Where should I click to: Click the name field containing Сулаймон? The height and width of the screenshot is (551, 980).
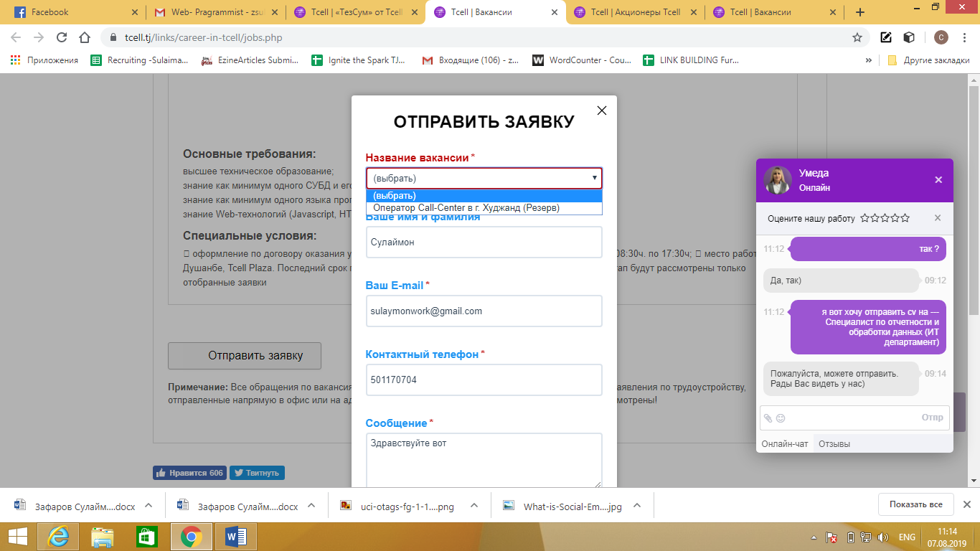click(484, 242)
